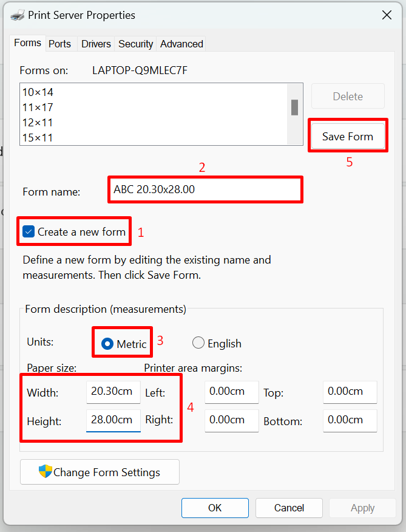
Task: Click in the Form name text field
Action: [205, 189]
